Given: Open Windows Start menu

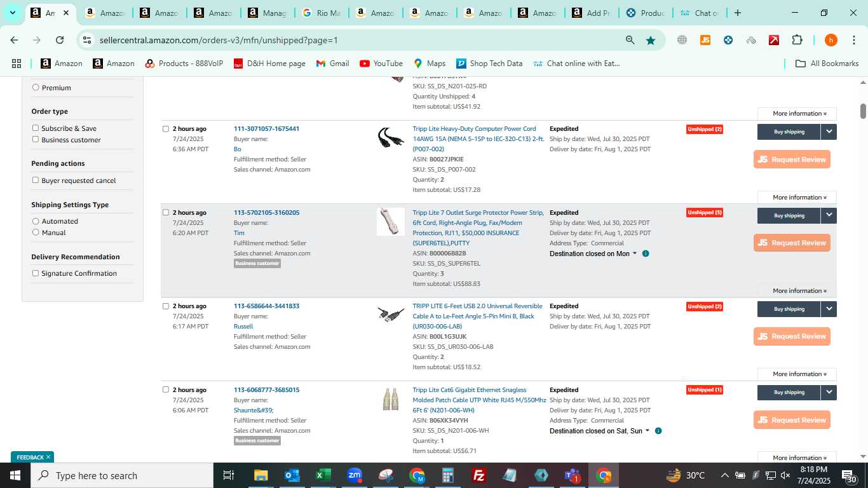Looking at the screenshot, I should point(15,475).
